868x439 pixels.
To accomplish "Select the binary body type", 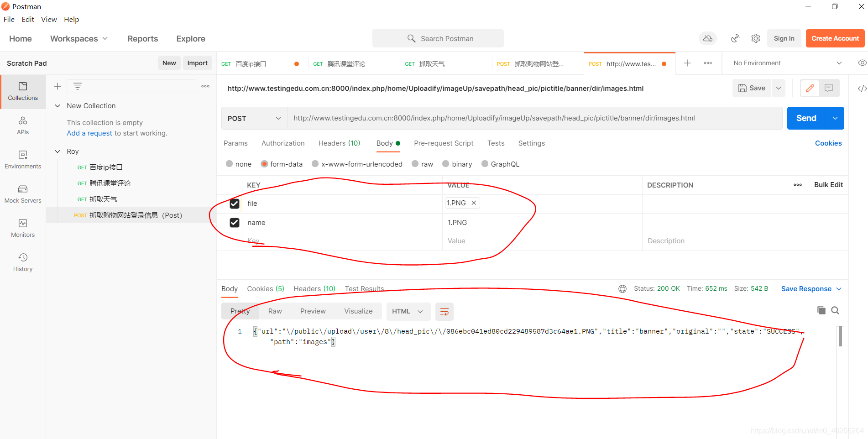I will coord(446,164).
